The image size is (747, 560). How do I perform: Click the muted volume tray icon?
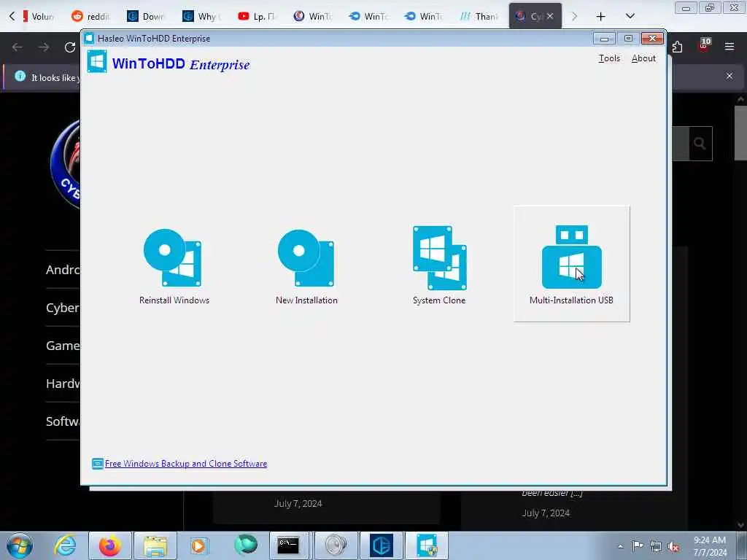673,546
